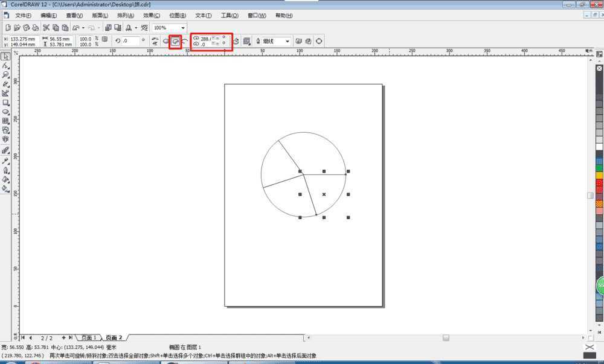
Task: Click the red swatch in color palette
Action: pos(599,182)
